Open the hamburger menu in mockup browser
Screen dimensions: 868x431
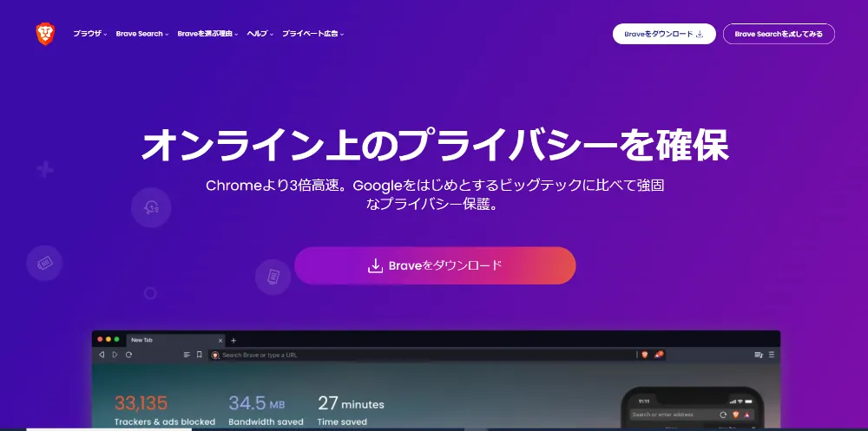coord(772,355)
